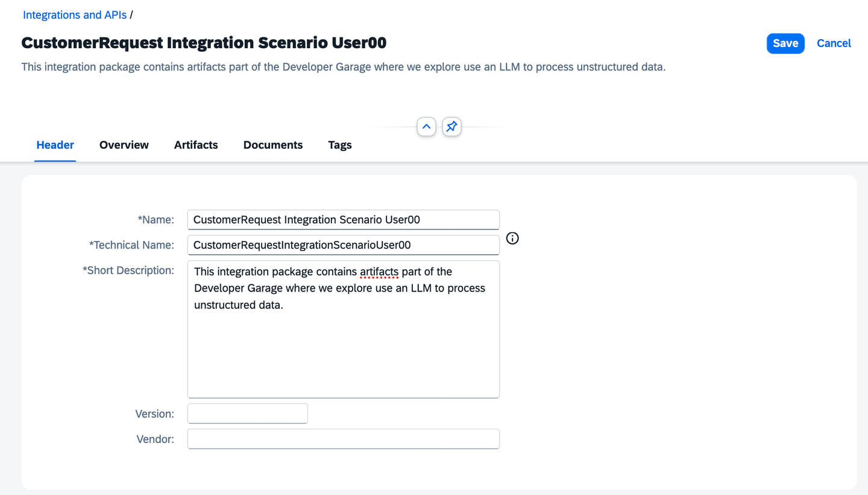Cancel editing the package
This screenshot has width=868, height=495.
pyautogui.click(x=834, y=43)
